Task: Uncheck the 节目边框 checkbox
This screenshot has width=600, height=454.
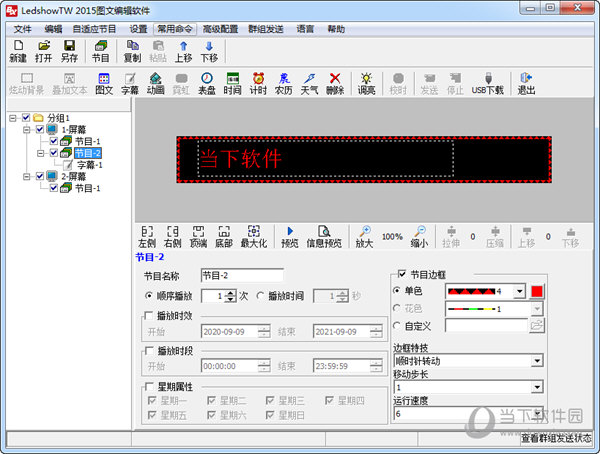Action: (x=402, y=275)
